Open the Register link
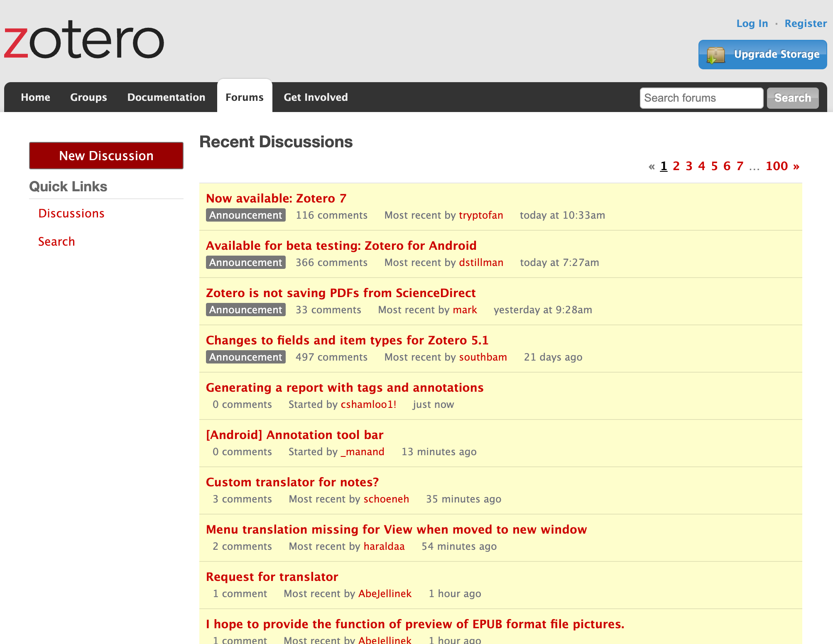The height and width of the screenshot is (644, 833). point(806,24)
